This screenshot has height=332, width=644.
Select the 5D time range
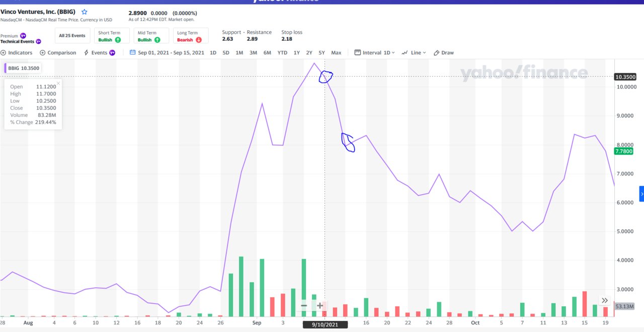click(x=226, y=52)
